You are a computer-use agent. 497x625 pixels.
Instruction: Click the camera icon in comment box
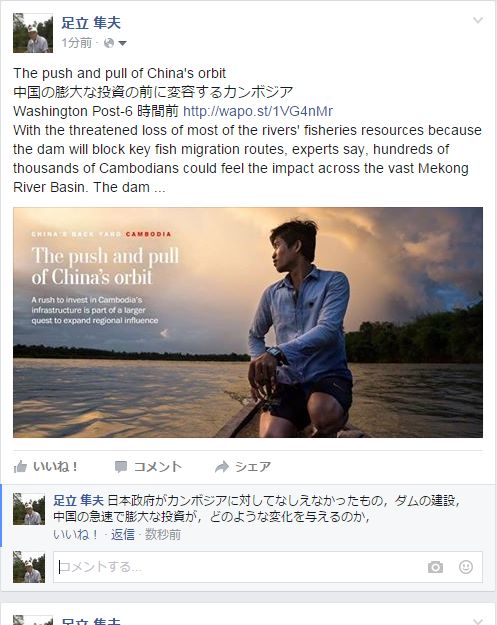pyautogui.click(x=435, y=567)
